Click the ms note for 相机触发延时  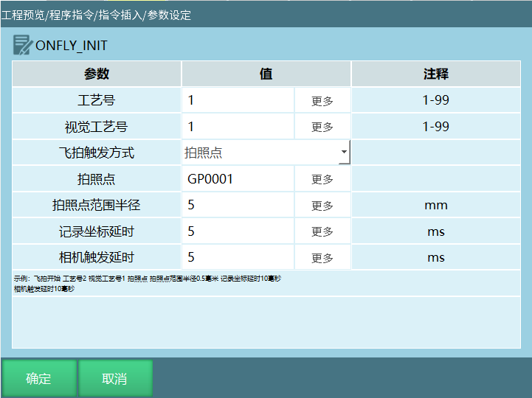436,258
